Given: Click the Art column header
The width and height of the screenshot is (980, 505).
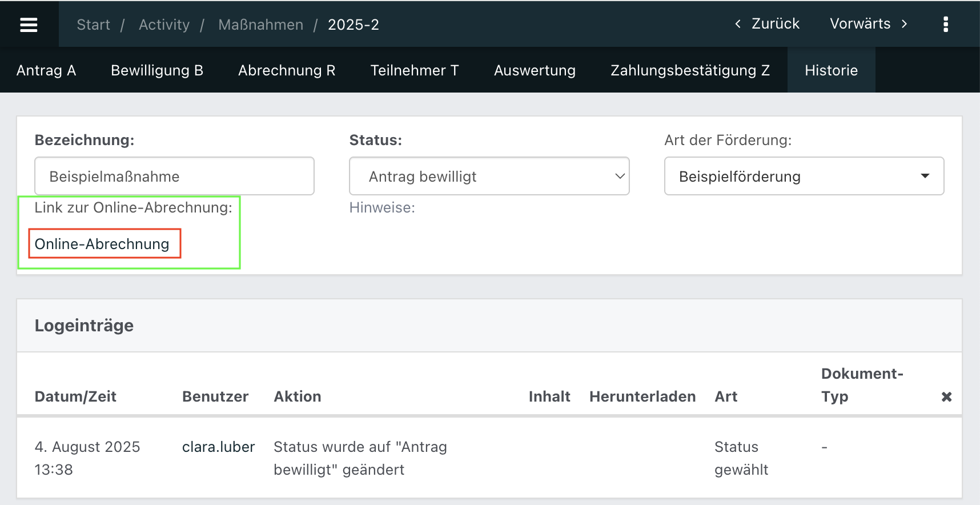Looking at the screenshot, I should (x=726, y=396).
